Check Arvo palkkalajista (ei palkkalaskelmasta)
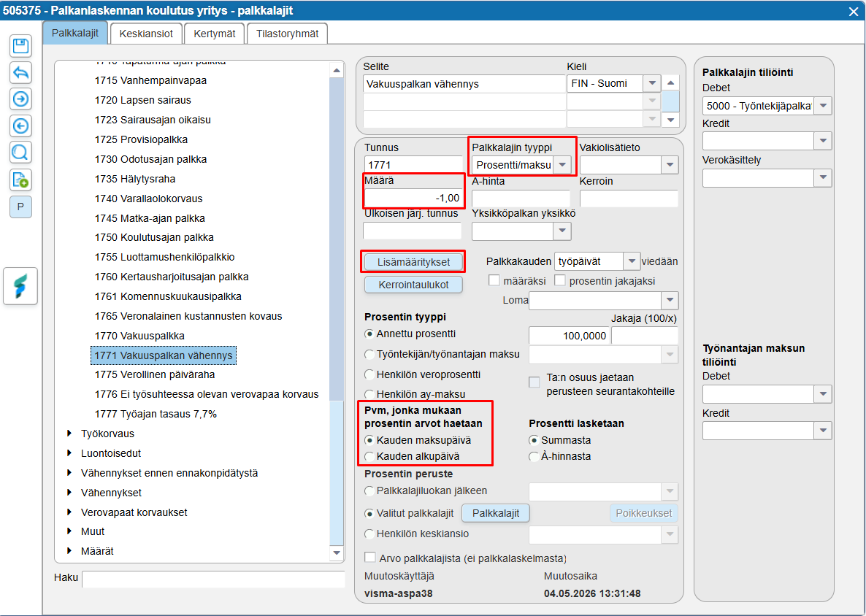 click(x=370, y=558)
